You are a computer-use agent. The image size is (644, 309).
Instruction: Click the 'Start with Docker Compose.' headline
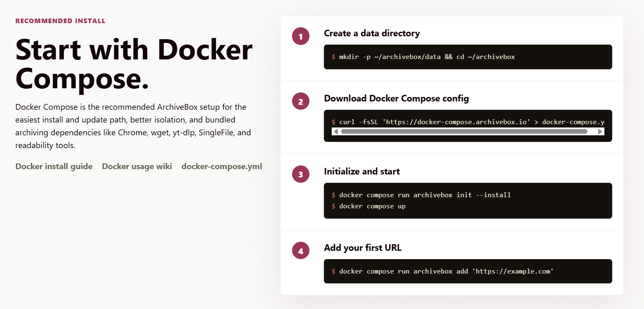pyautogui.click(x=134, y=64)
